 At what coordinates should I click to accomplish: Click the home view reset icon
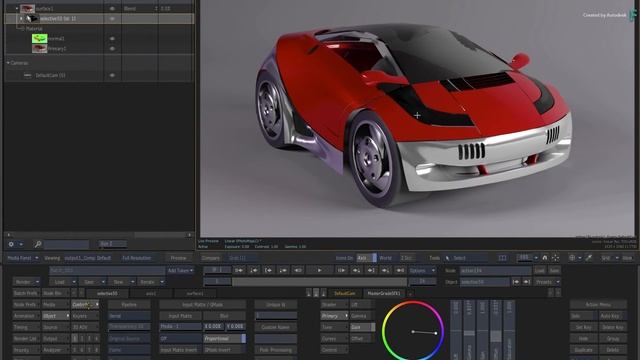pyautogui.click(x=544, y=258)
